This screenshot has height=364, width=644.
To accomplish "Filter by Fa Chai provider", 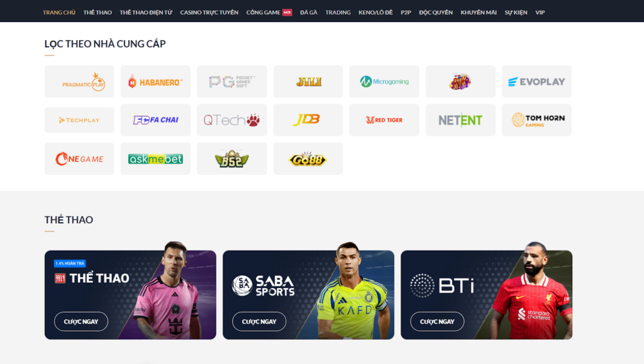I will pos(156,120).
